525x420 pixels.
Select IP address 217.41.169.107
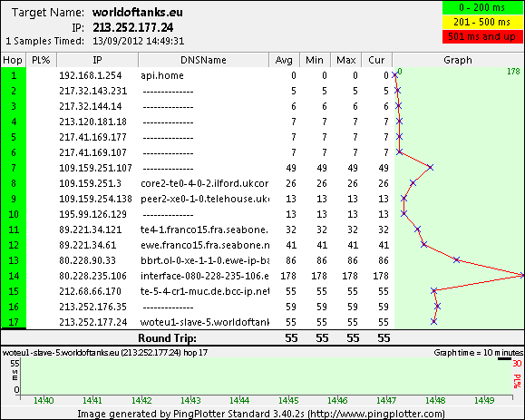92,152
